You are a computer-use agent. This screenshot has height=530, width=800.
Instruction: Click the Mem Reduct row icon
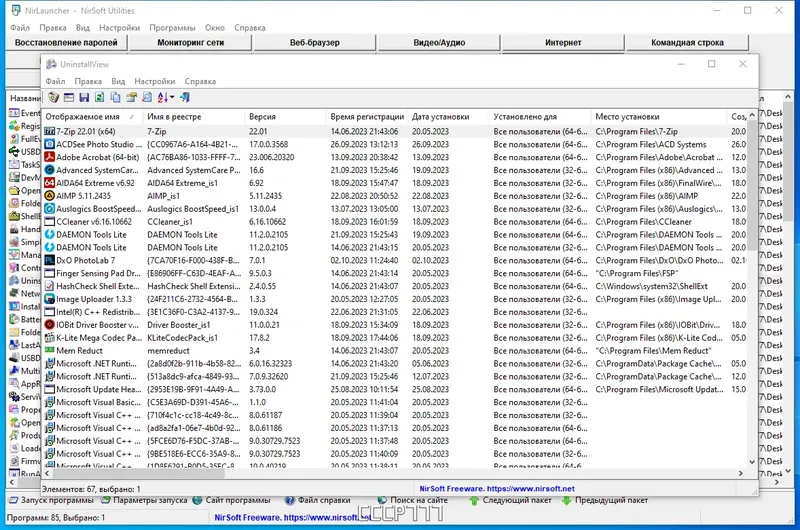click(x=49, y=350)
